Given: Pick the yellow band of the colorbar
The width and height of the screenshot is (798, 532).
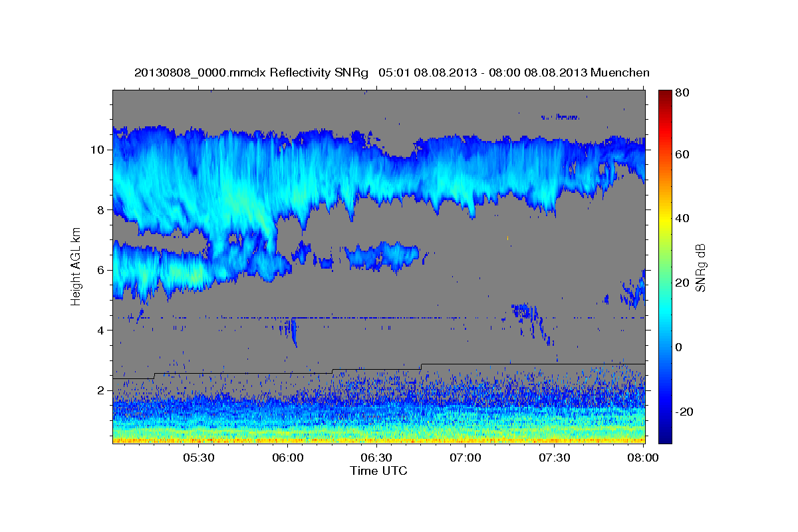Looking at the screenshot, I should pyautogui.click(x=665, y=219).
